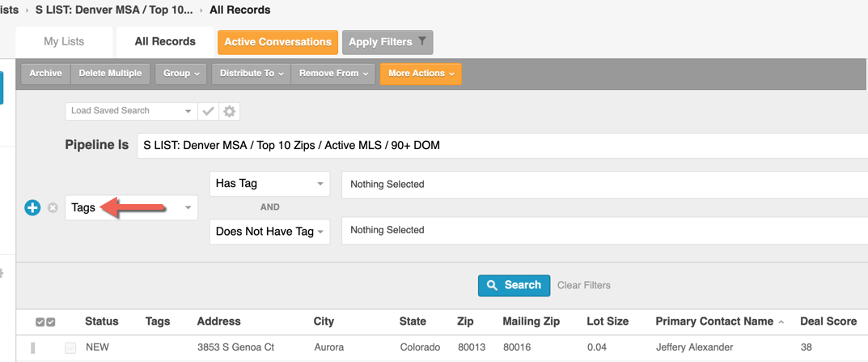
Task: Open Has Tag value selector showing Nothing Selected
Action: click(x=604, y=184)
